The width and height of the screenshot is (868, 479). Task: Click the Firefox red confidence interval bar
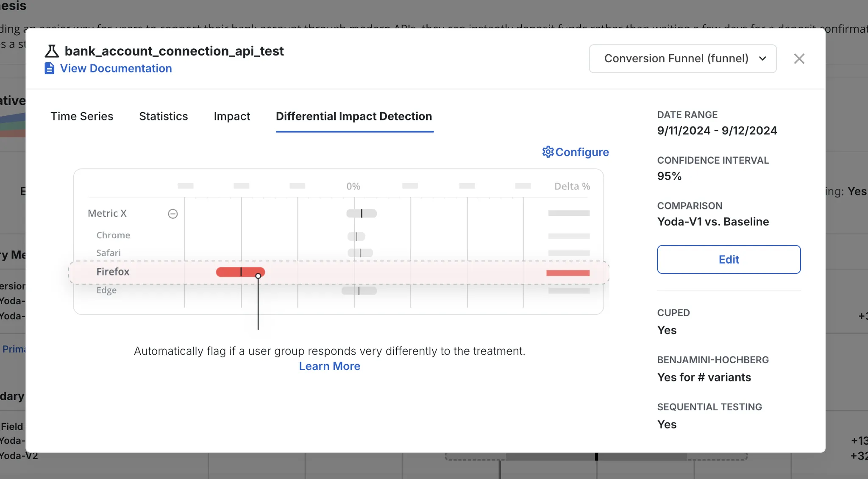tap(240, 272)
